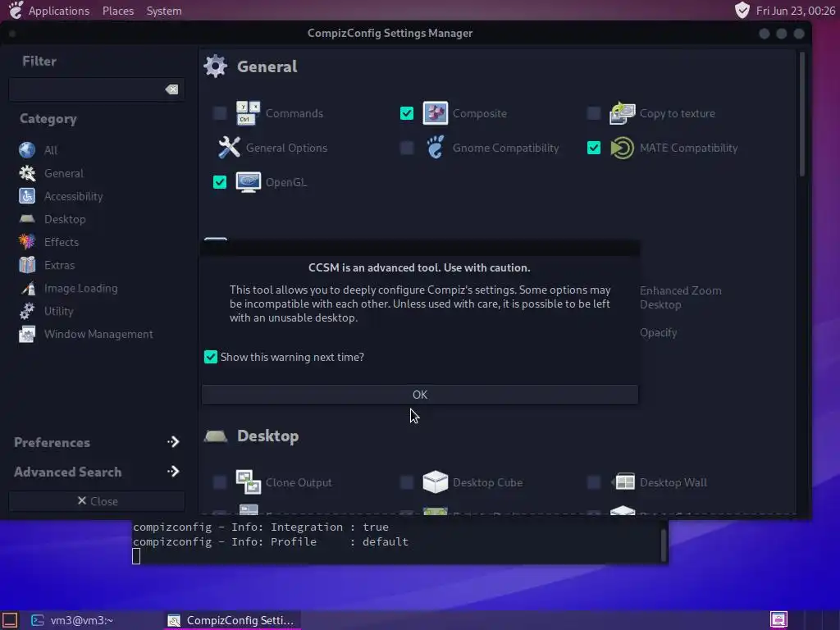840x630 pixels.
Task: Click the Filter input field
Action: [97, 89]
